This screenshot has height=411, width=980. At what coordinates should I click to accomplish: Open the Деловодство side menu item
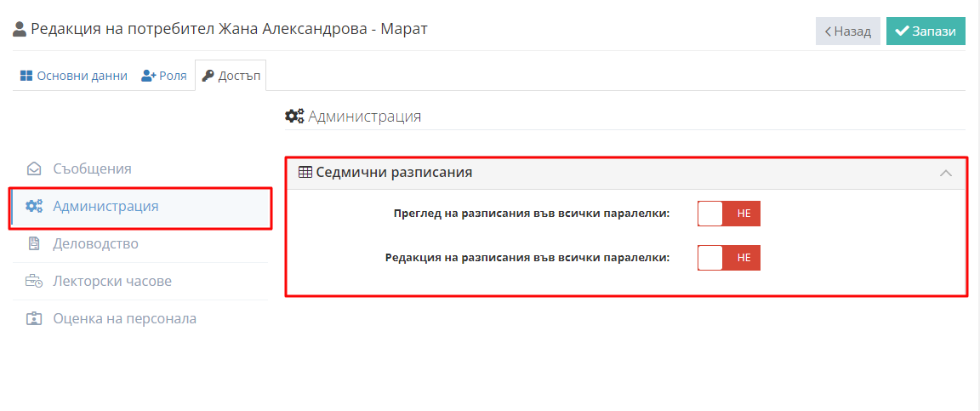click(140, 244)
